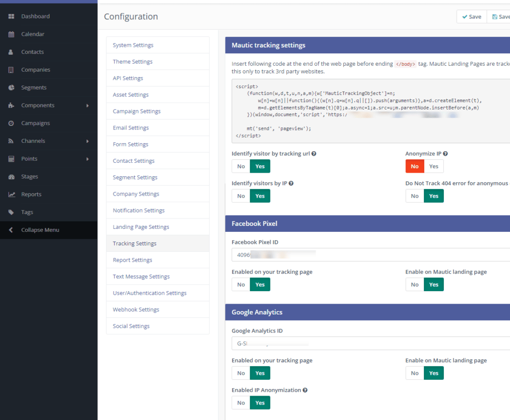This screenshot has height=420, width=510.
Task: Click the Components puzzle icon
Action: coord(11,105)
